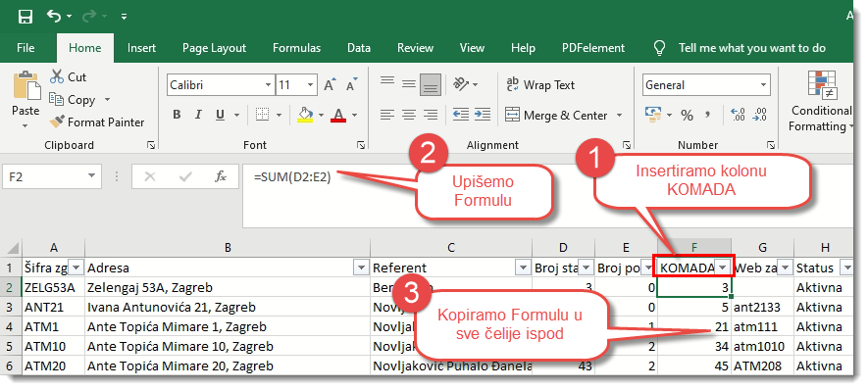Screen dimensions: 868x390
Task: Click the Middle Align icon
Action: pyautogui.click(x=409, y=84)
